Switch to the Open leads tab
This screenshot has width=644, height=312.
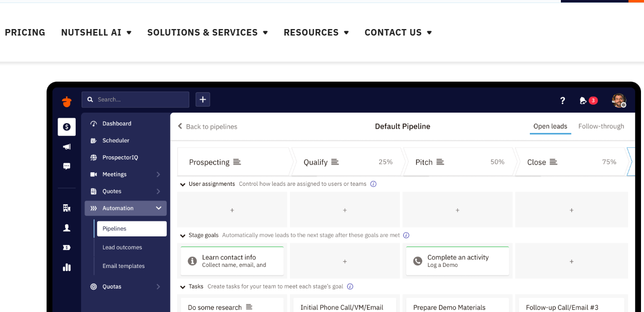[550, 126]
